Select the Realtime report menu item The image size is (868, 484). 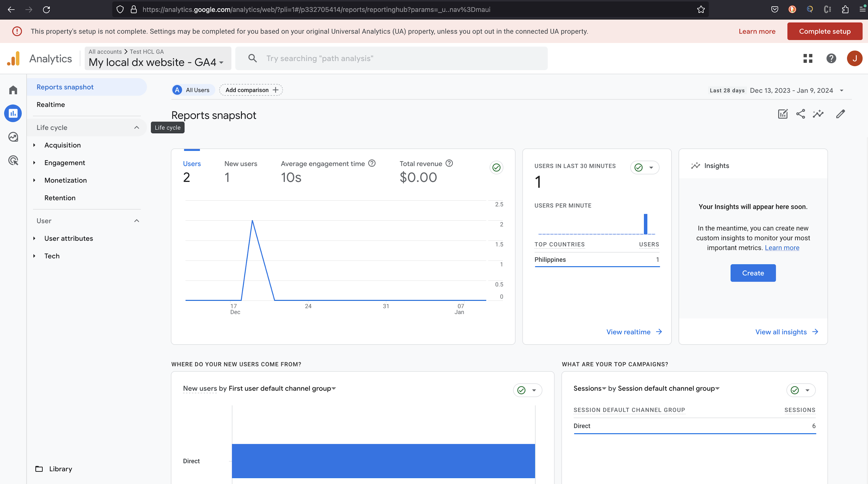[51, 105]
